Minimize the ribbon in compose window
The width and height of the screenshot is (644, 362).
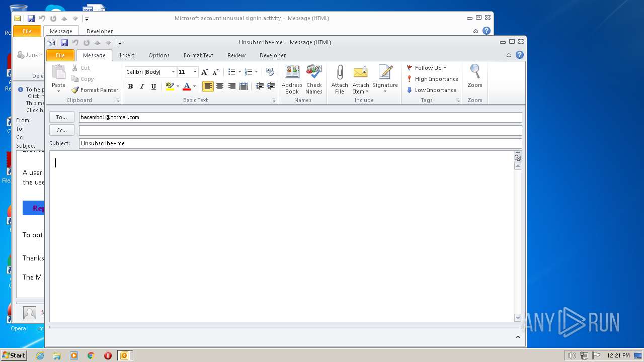click(509, 55)
